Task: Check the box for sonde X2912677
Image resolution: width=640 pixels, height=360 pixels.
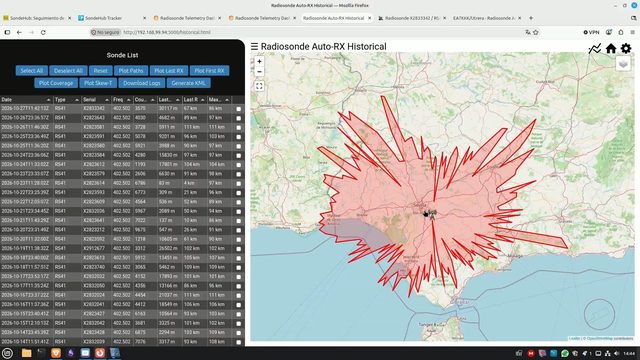Action: pyautogui.click(x=239, y=249)
